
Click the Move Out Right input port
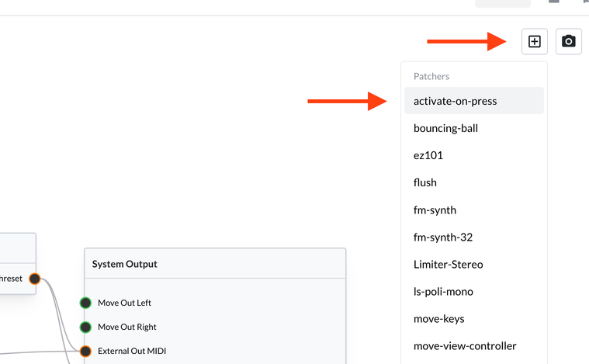[85, 327]
